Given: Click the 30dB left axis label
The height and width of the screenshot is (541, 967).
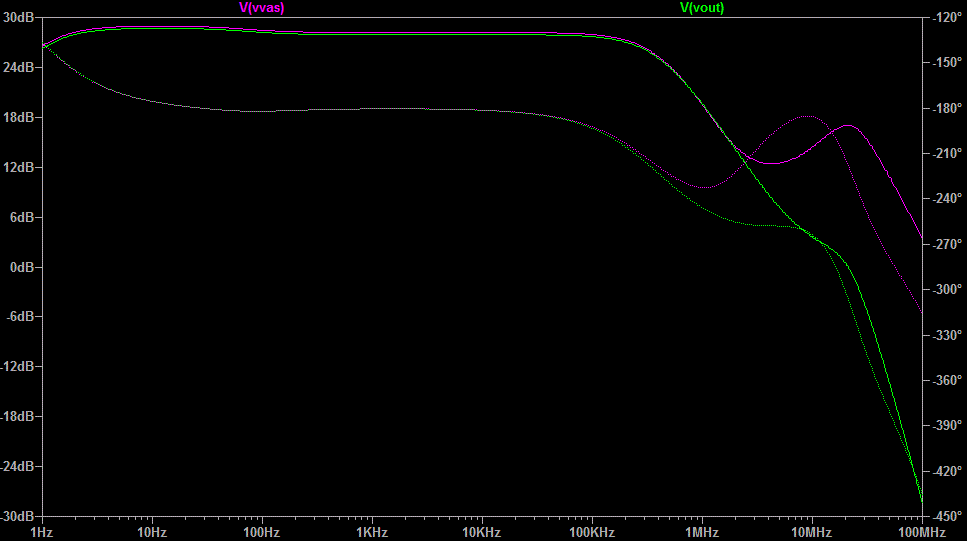Looking at the screenshot, I should (19, 17).
